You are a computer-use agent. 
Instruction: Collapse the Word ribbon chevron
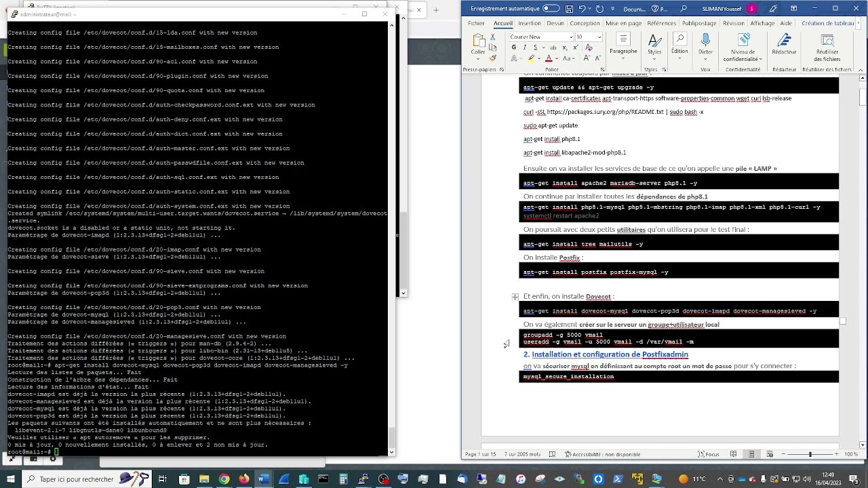pos(861,69)
